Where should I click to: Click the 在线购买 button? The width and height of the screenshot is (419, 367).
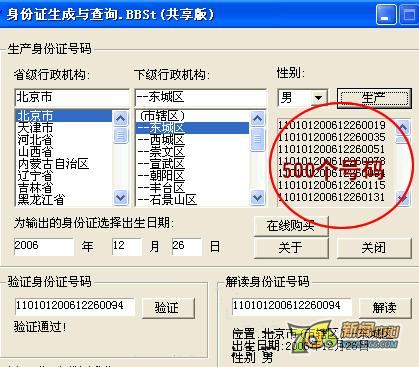(x=291, y=226)
